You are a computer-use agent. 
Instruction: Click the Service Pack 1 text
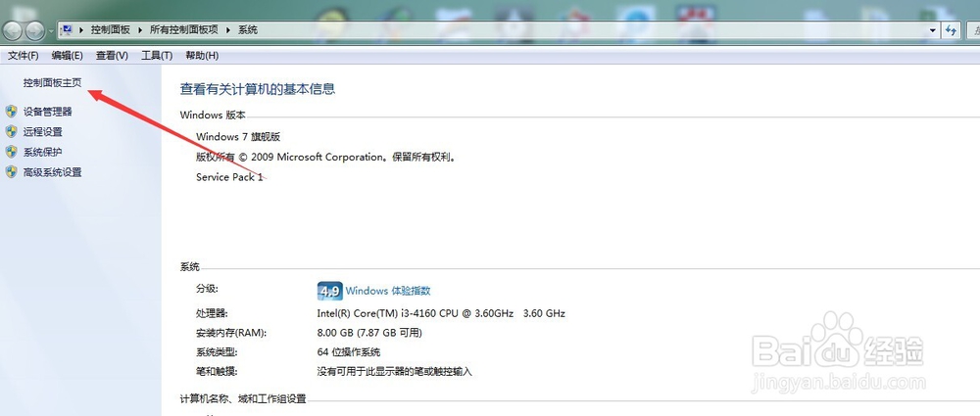click(x=229, y=177)
